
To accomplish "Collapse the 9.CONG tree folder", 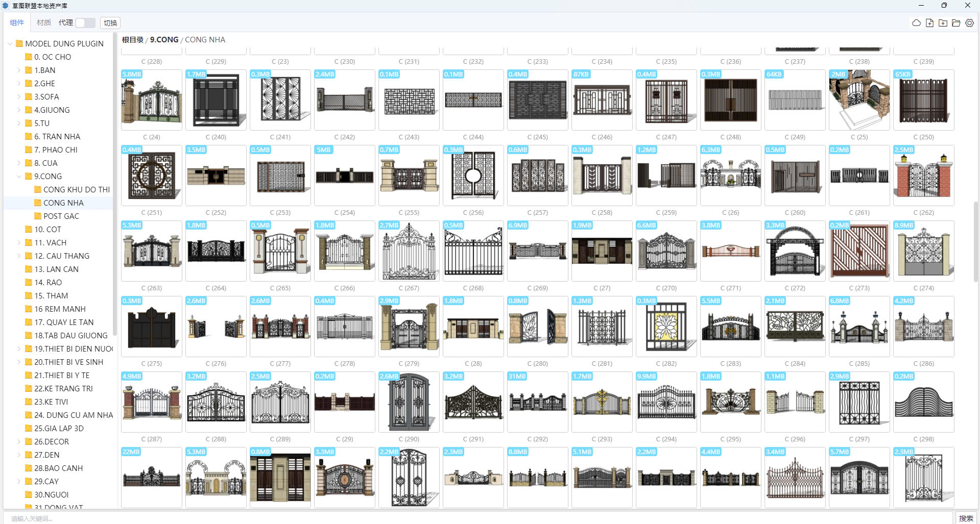I will 19,176.
